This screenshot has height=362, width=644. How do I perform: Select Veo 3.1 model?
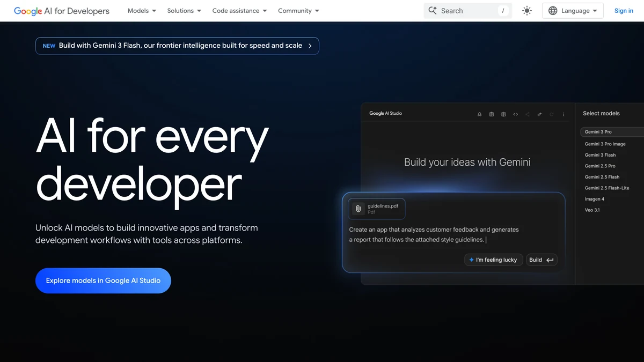point(592,210)
